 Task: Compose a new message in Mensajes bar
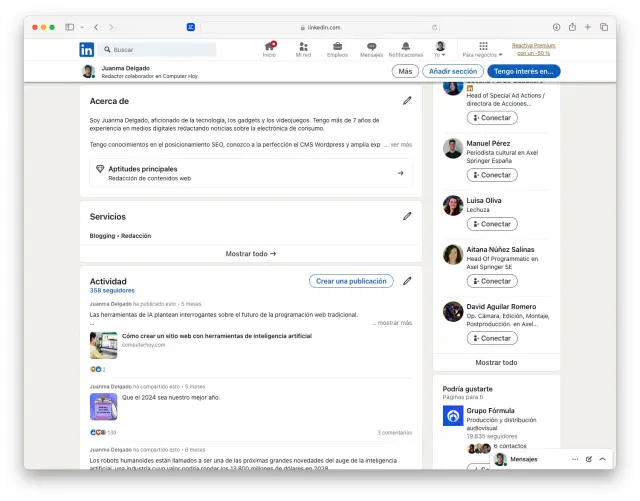coord(589,459)
